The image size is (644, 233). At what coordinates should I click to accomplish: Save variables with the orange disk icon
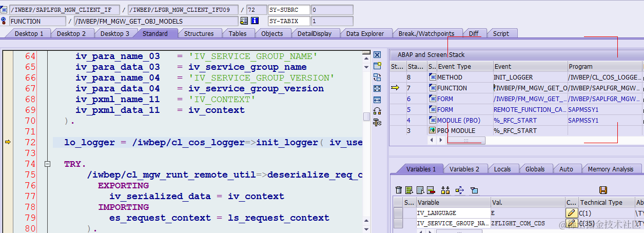(603, 190)
